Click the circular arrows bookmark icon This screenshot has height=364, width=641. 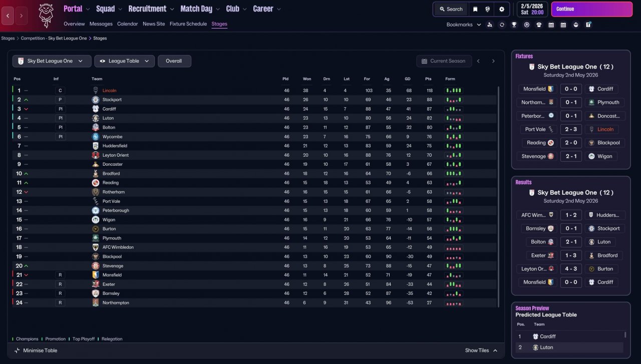pos(502,25)
